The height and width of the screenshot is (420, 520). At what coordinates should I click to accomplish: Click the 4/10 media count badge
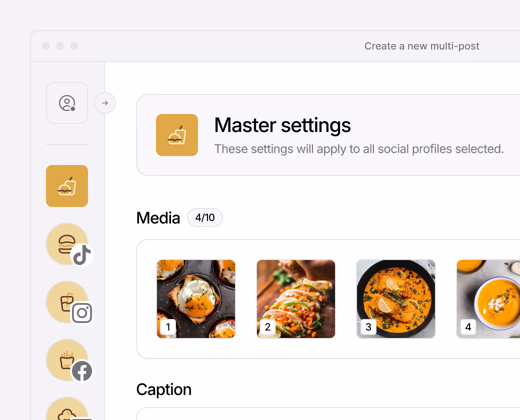coord(205,217)
